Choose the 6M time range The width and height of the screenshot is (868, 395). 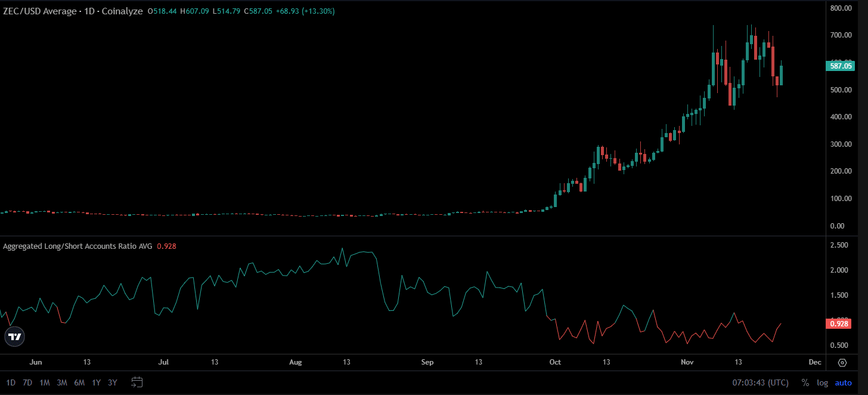pyautogui.click(x=79, y=383)
